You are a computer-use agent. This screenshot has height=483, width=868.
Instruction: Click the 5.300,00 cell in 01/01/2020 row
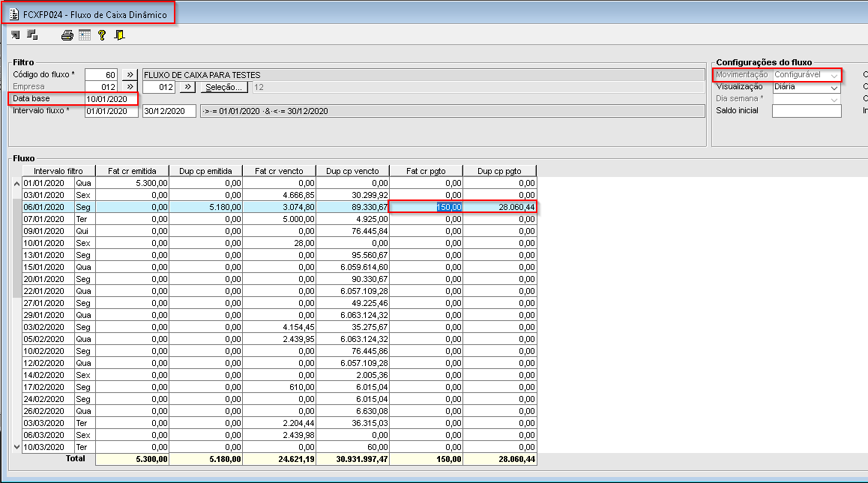(x=133, y=183)
